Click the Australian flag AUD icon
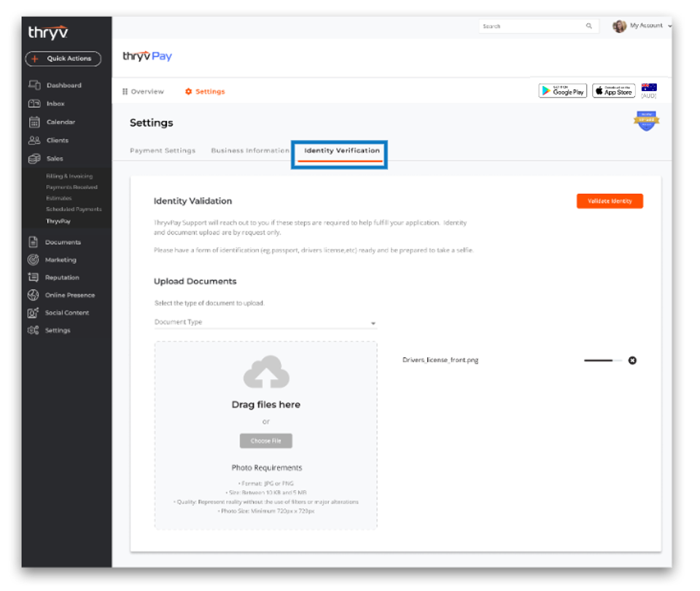This screenshot has width=700, height=591. pyautogui.click(x=649, y=87)
